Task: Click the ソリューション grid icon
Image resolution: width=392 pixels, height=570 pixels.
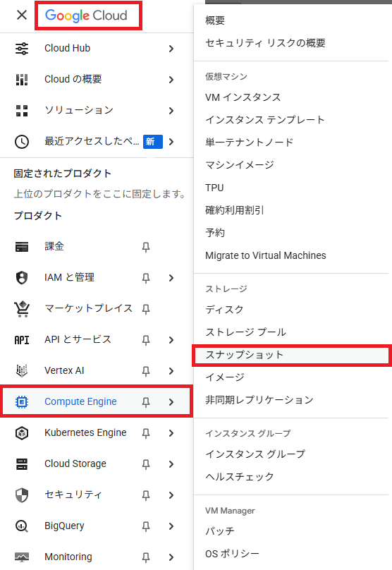Action: pos(22,111)
